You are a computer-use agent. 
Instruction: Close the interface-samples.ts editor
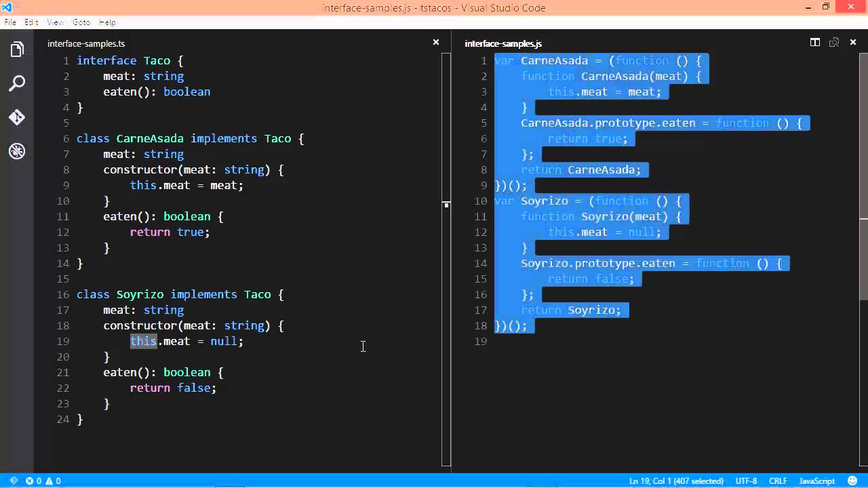pos(436,43)
